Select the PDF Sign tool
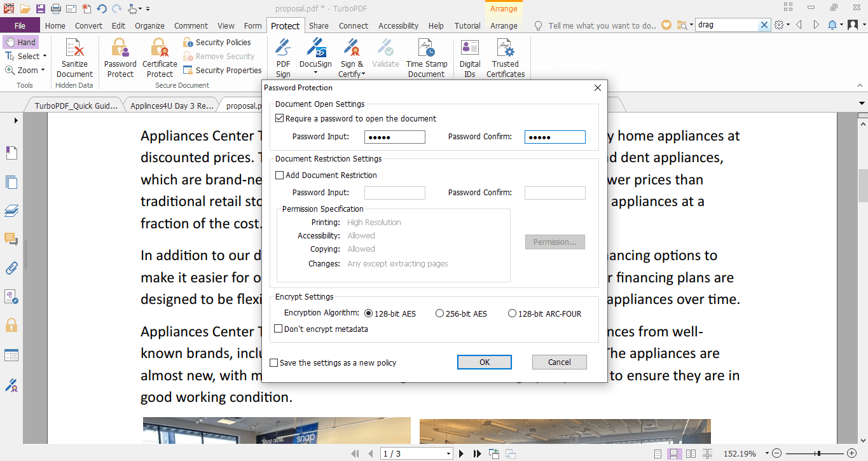Viewport: 868px width, 461px height. [282, 57]
